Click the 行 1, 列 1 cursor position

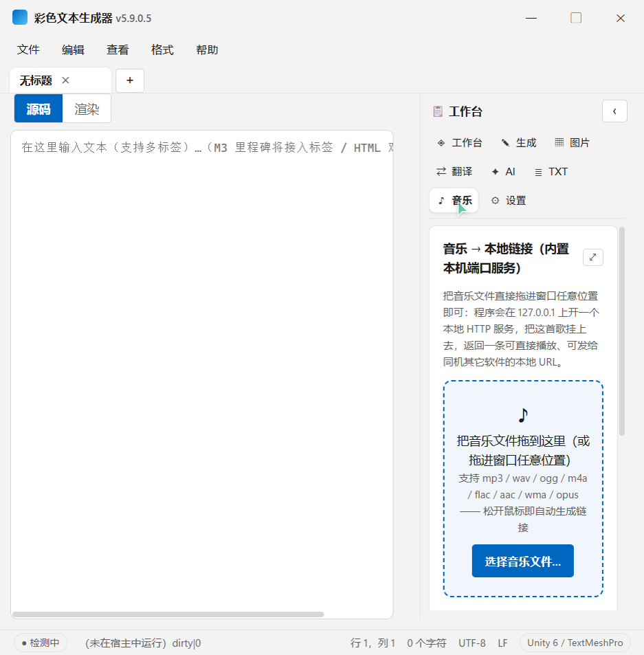click(373, 643)
